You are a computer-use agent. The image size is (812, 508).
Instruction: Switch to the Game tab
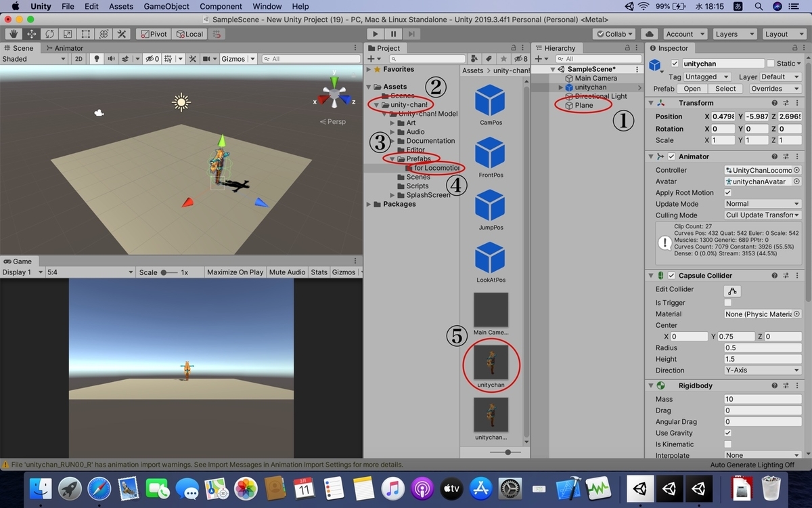point(18,261)
